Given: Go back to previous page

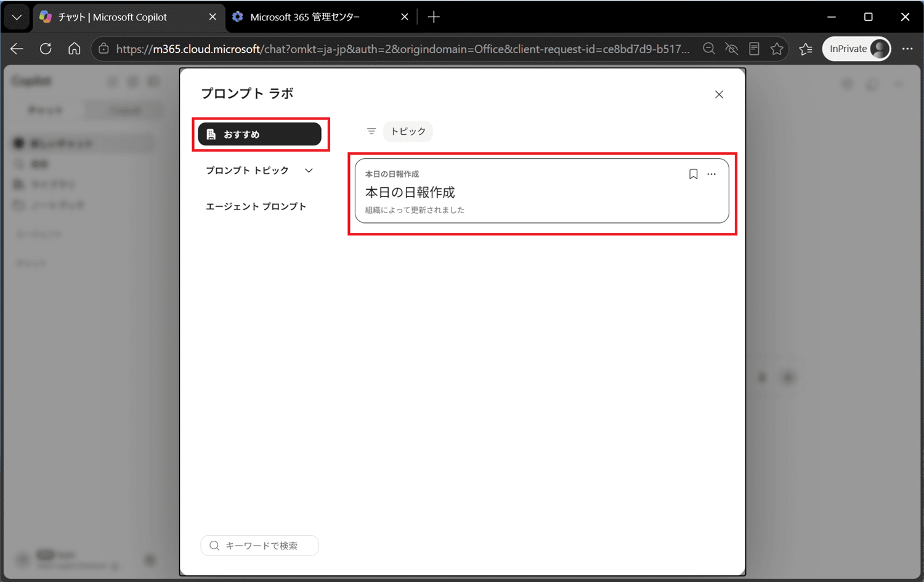Looking at the screenshot, I should (x=17, y=49).
